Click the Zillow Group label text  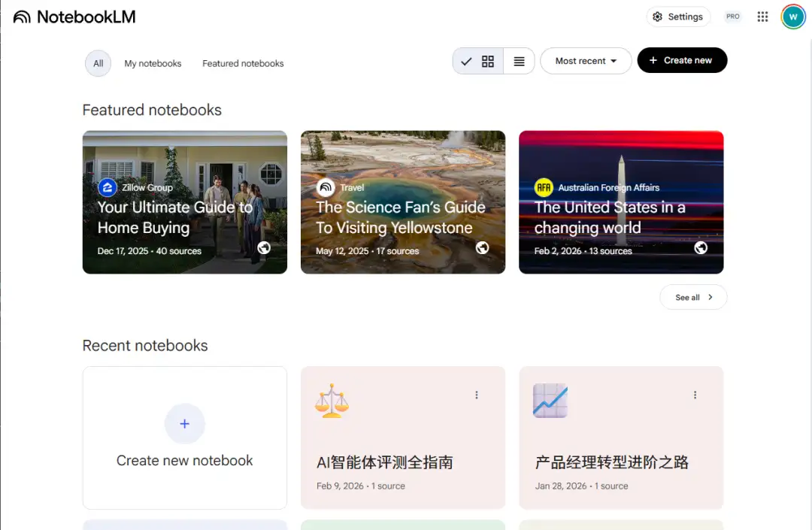coord(147,187)
